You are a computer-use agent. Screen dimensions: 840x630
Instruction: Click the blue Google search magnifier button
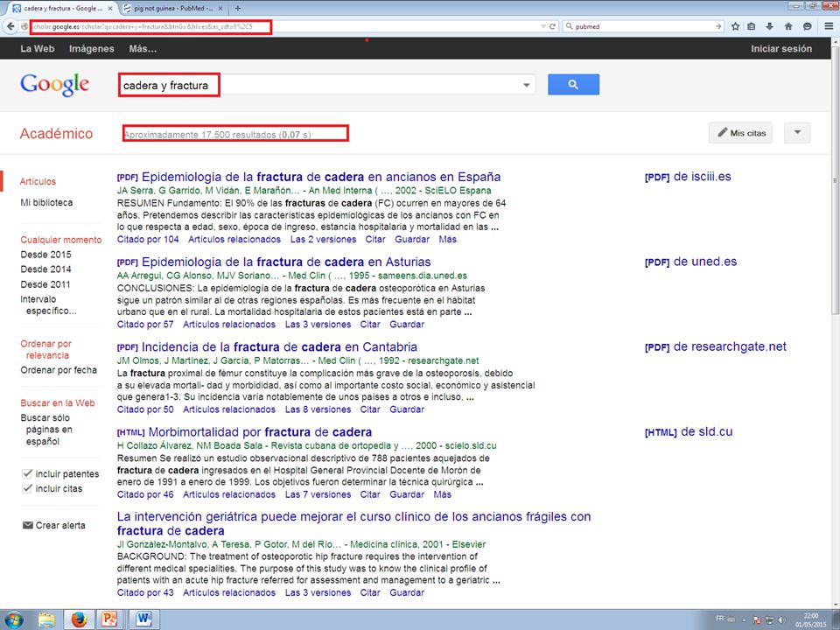coord(573,85)
